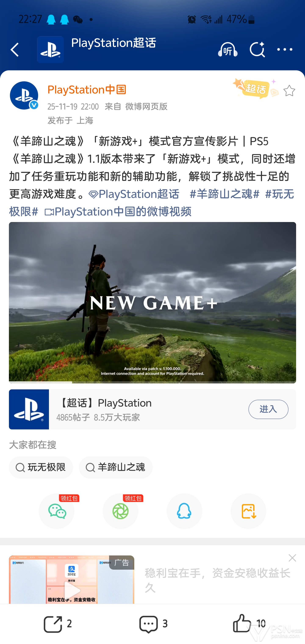
Task: Share to WeChat with red packet
Action: [57, 511]
